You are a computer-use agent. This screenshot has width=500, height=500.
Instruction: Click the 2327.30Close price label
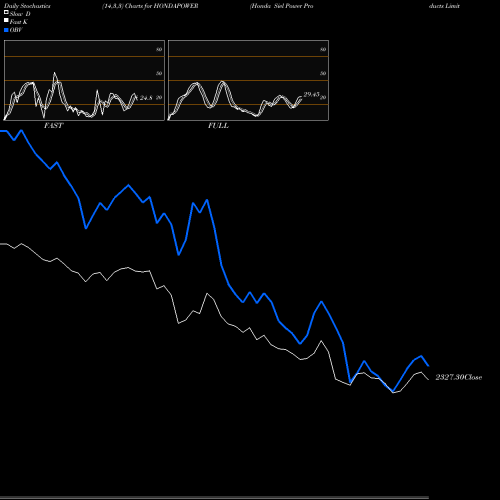coord(459,377)
